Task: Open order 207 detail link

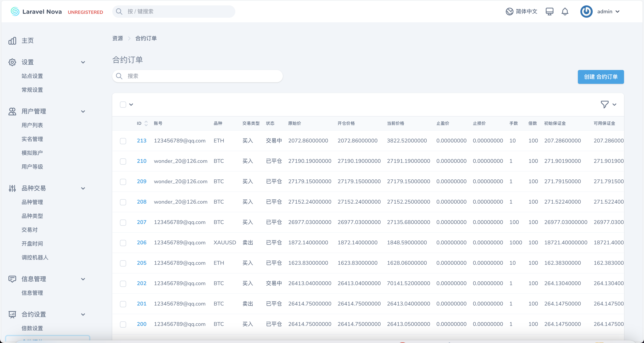Action: pyautogui.click(x=141, y=222)
